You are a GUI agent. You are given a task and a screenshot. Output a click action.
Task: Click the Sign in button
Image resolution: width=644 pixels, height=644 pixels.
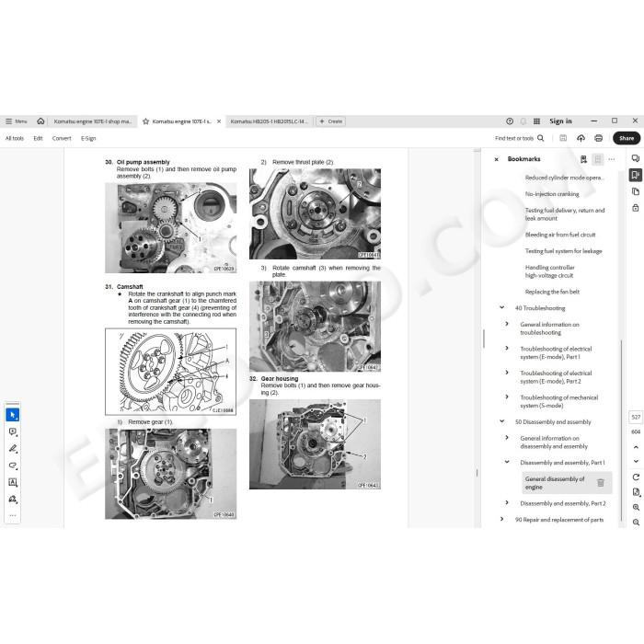pyautogui.click(x=560, y=121)
